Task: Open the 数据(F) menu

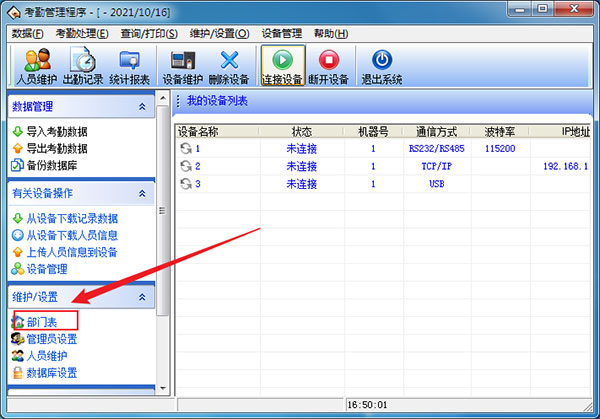Action: click(27, 34)
